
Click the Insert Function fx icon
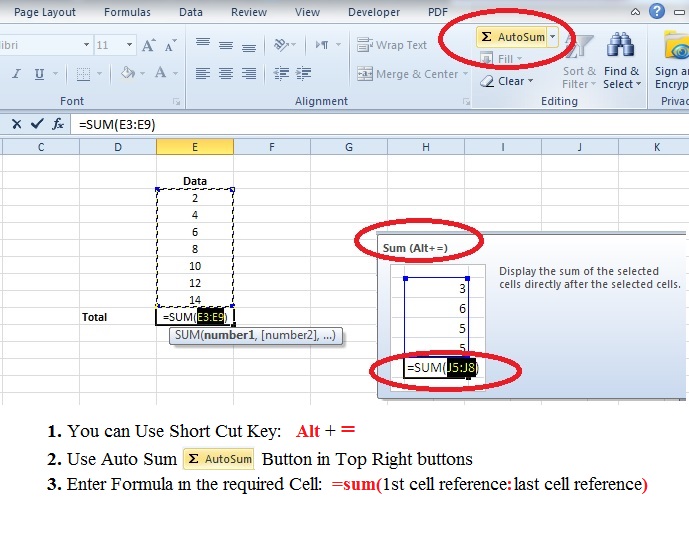58,124
